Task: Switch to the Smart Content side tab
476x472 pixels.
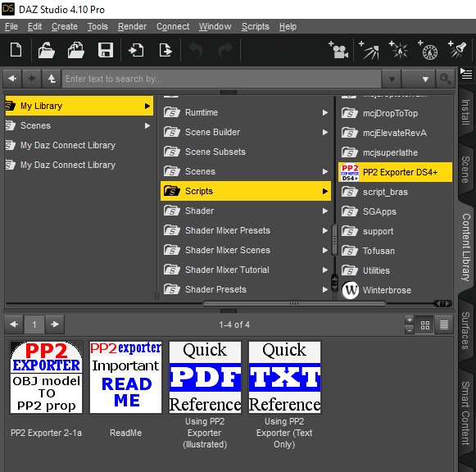Action: (465, 413)
